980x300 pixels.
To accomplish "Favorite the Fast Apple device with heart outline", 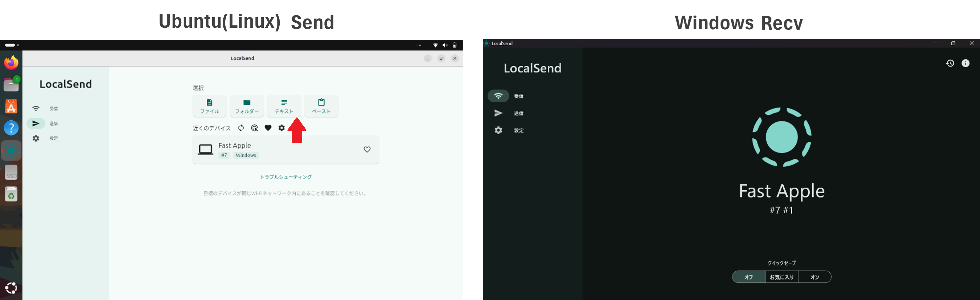I will (367, 150).
